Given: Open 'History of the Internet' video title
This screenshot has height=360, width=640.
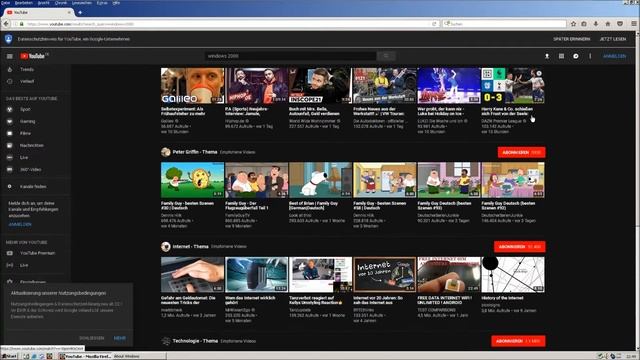Looking at the screenshot, I should pyautogui.click(x=502, y=298).
